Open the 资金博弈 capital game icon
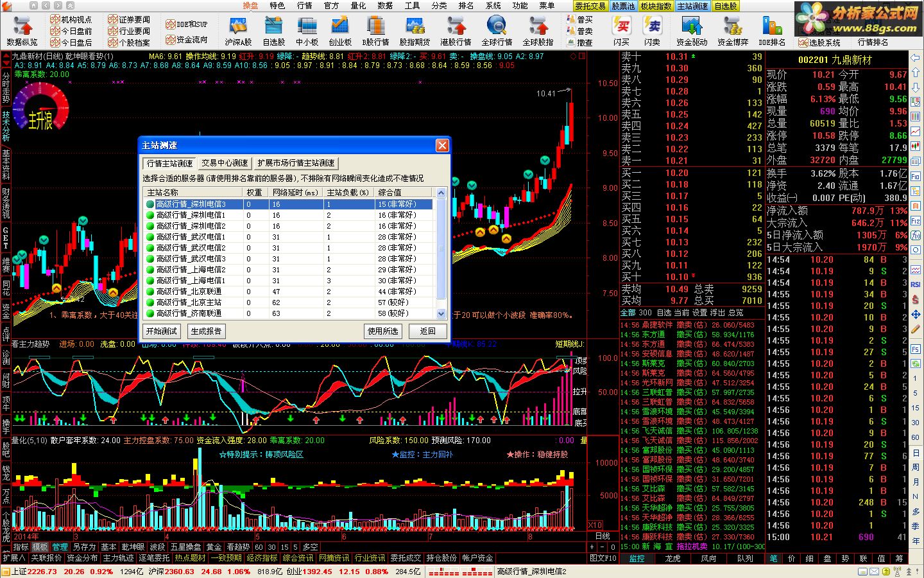 pyautogui.click(x=733, y=31)
